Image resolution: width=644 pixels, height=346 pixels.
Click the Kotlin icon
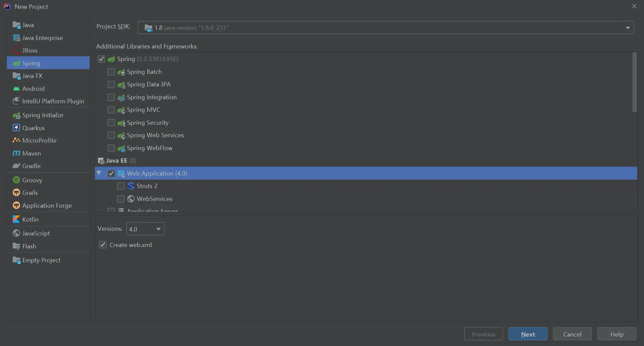pos(16,220)
